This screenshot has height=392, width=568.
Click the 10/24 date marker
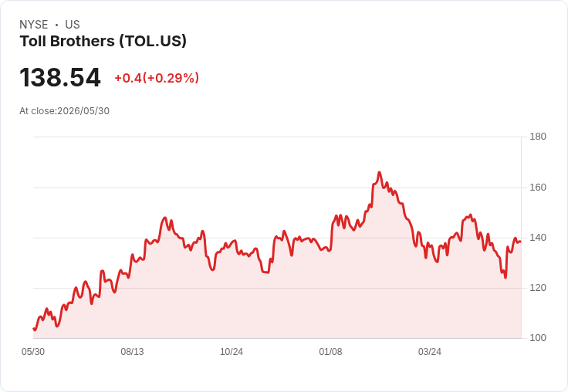232,352
